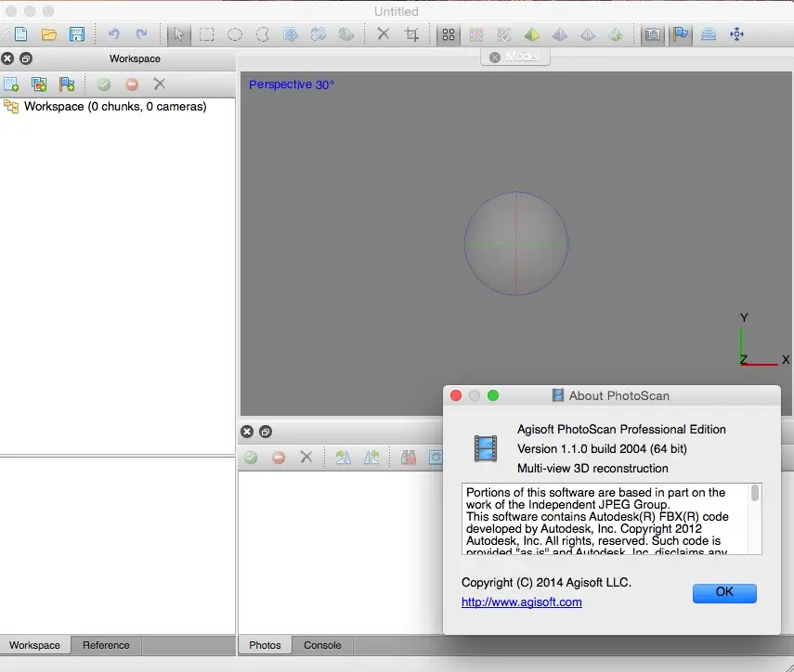Toggle Show Cameras in the toolbar
This screenshot has width=794, height=672.
tap(653, 34)
